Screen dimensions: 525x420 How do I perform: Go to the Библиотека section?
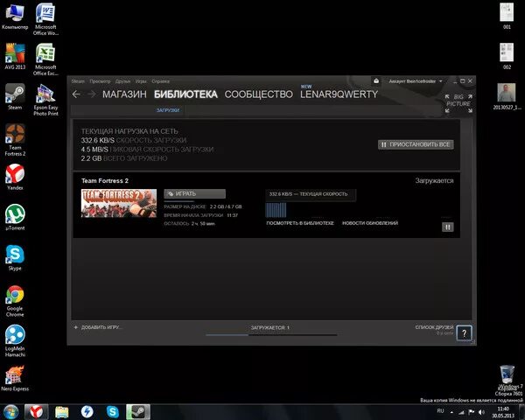[x=185, y=94]
